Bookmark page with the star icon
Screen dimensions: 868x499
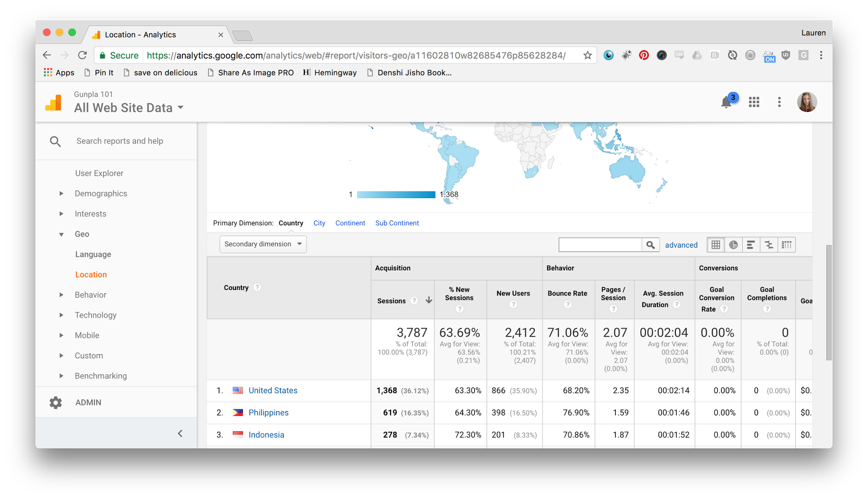[588, 55]
